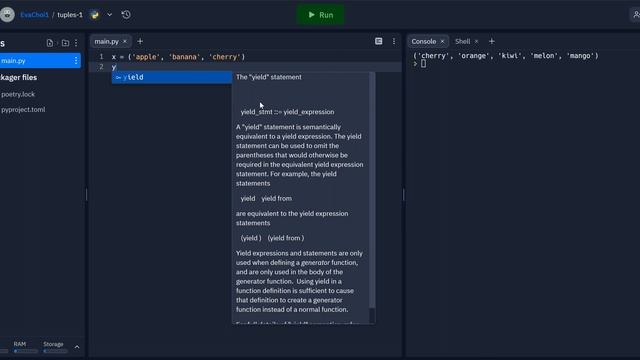This screenshot has width=640, height=360.
Task: Click the console prompt input
Action: coord(423,64)
